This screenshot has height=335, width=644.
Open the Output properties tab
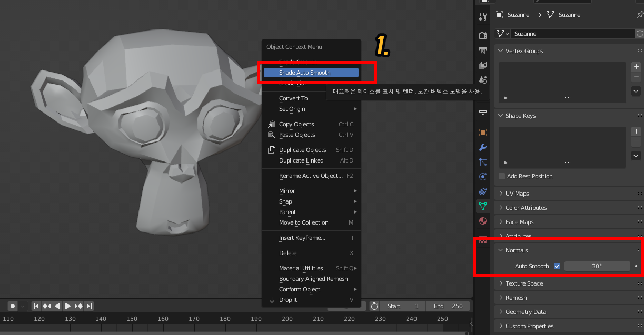(482, 50)
